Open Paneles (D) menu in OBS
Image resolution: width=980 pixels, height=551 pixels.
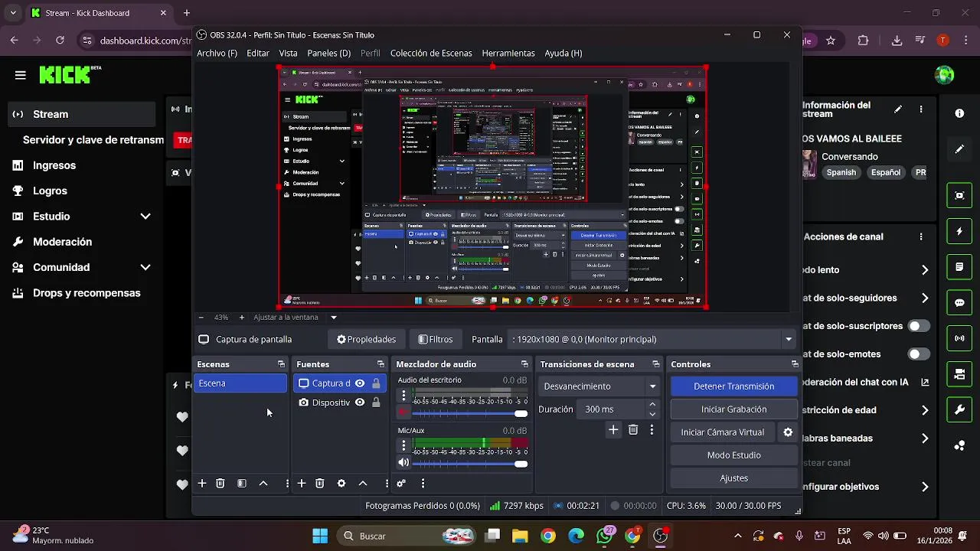click(329, 54)
